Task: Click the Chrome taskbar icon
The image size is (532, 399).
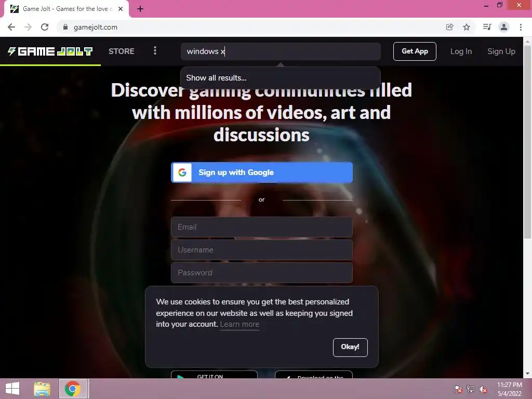Action: 72,389
